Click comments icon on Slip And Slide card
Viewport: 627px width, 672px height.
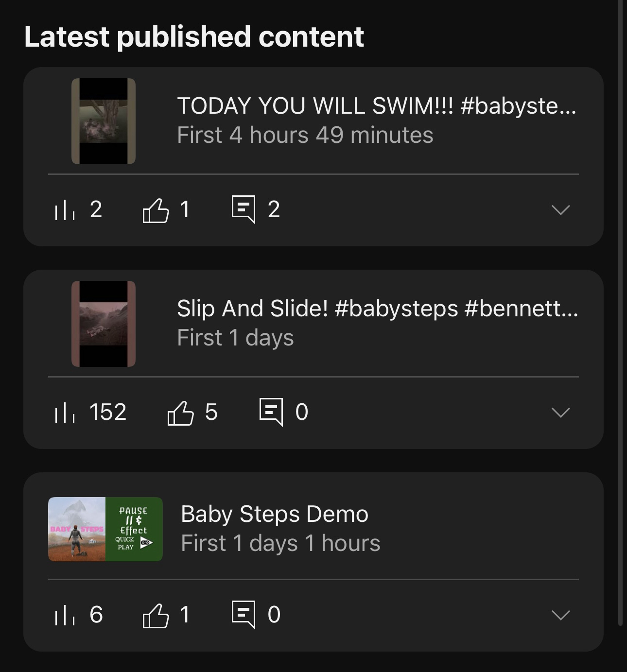point(271,412)
